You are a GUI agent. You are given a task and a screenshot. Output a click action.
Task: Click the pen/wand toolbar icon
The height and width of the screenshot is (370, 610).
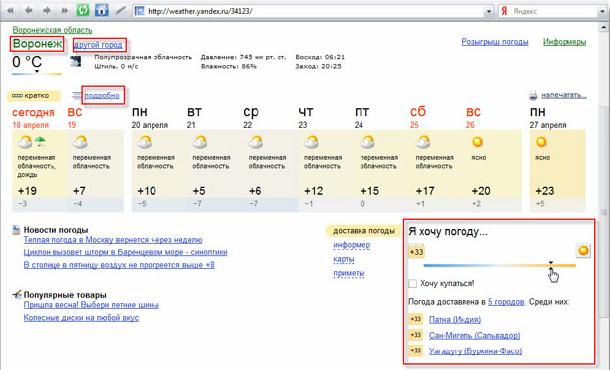pyautogui.click(x=121, y=11)
